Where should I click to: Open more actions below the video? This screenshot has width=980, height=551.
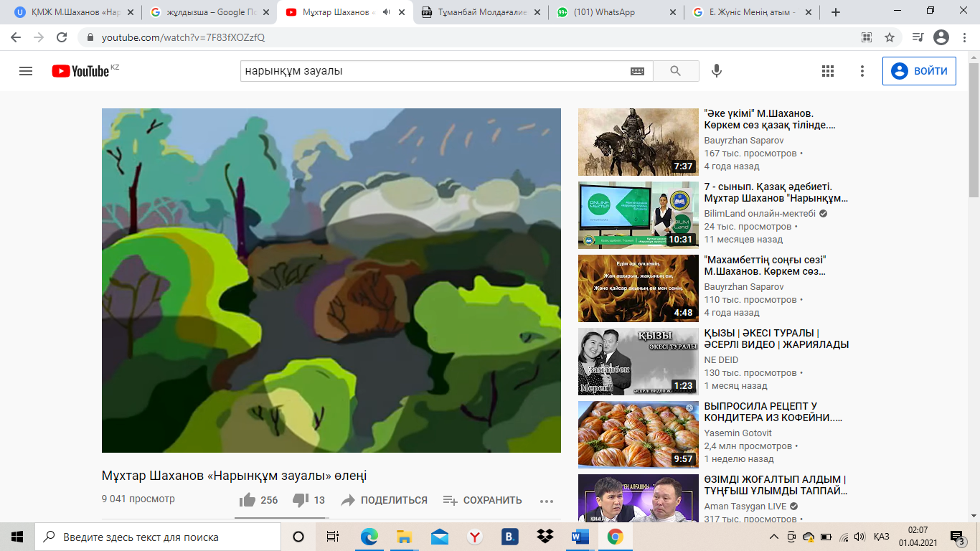coord(547,501)
